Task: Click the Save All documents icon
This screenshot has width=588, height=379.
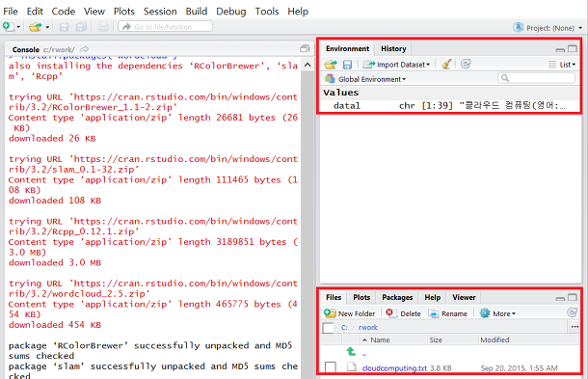Action: pos(81,27)
